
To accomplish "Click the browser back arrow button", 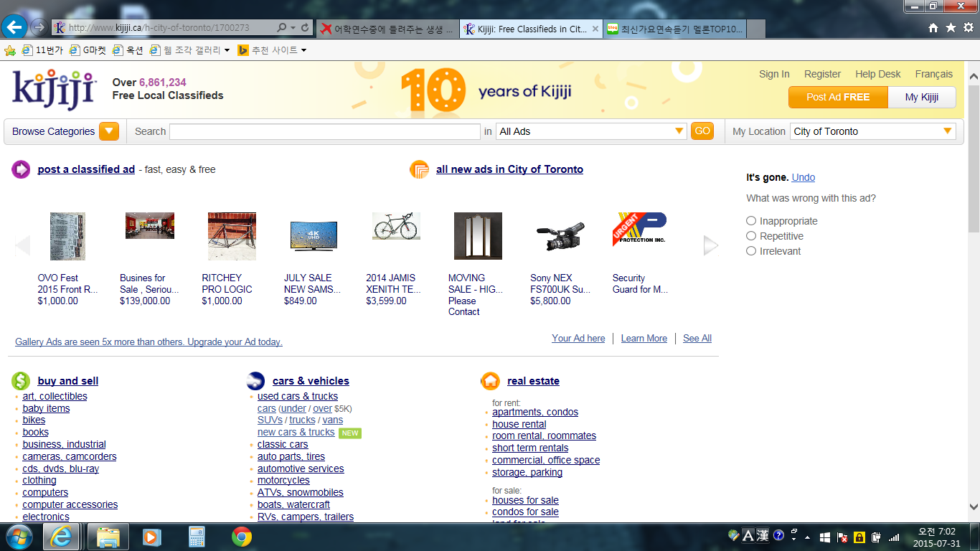I will click(x=14, y=27).
